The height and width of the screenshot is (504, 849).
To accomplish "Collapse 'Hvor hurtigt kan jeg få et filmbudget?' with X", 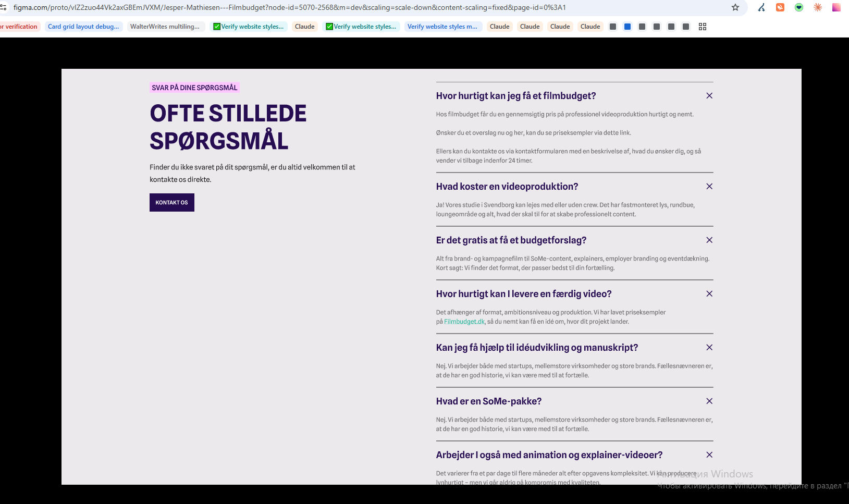I will (709, 96).
